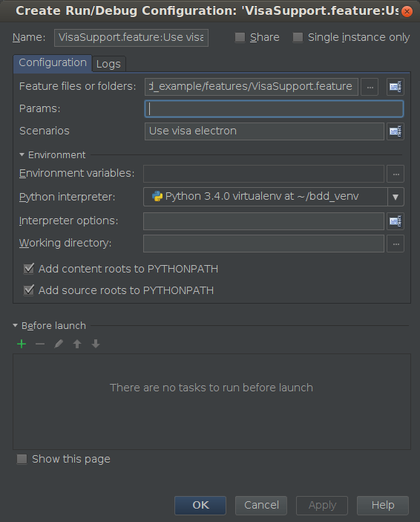Open the expand editor icon for Scenarios
The width and height of the screenshot is (420, 522).
click(396, 131)
